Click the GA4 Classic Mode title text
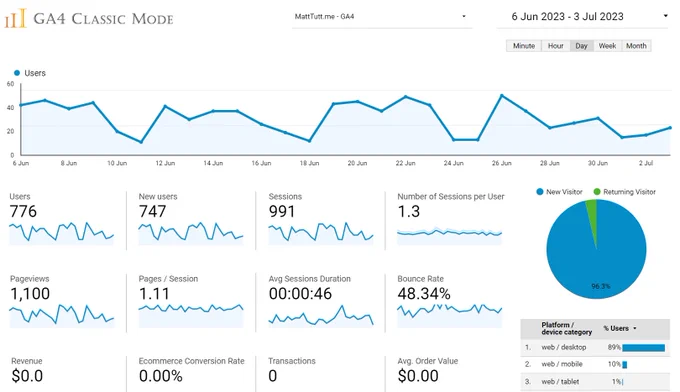 tap(103, 19)
